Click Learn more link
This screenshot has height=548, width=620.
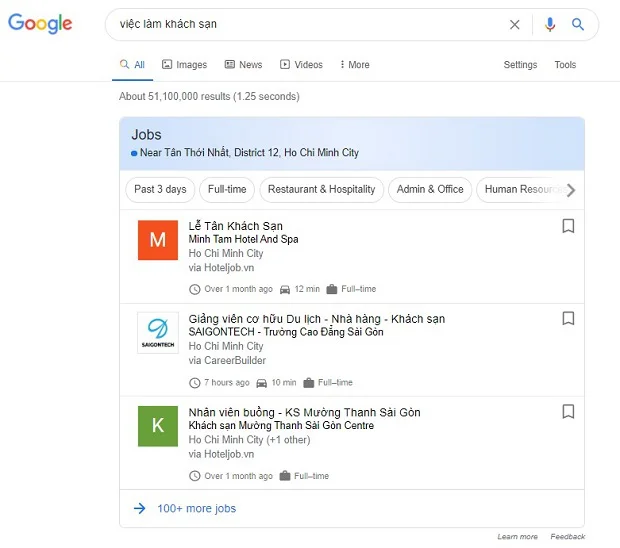click(x=517, y=537)
